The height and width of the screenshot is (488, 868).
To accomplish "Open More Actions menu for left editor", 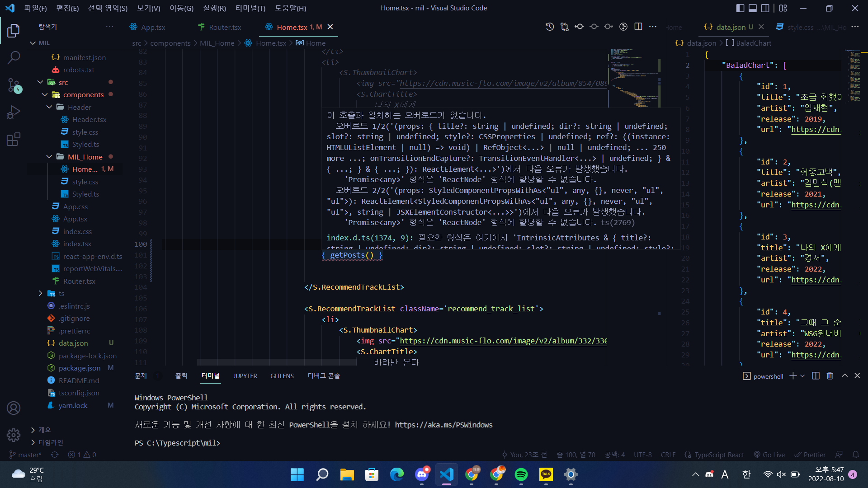I will (653, 27).
